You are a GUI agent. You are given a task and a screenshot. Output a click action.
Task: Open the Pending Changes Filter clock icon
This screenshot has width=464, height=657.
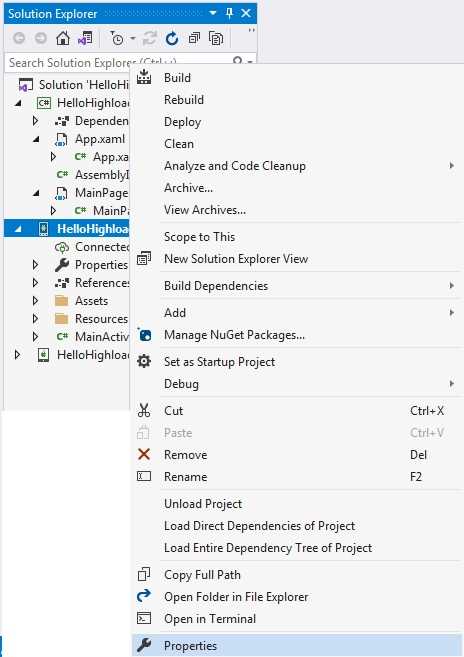(x=117, y=39)
